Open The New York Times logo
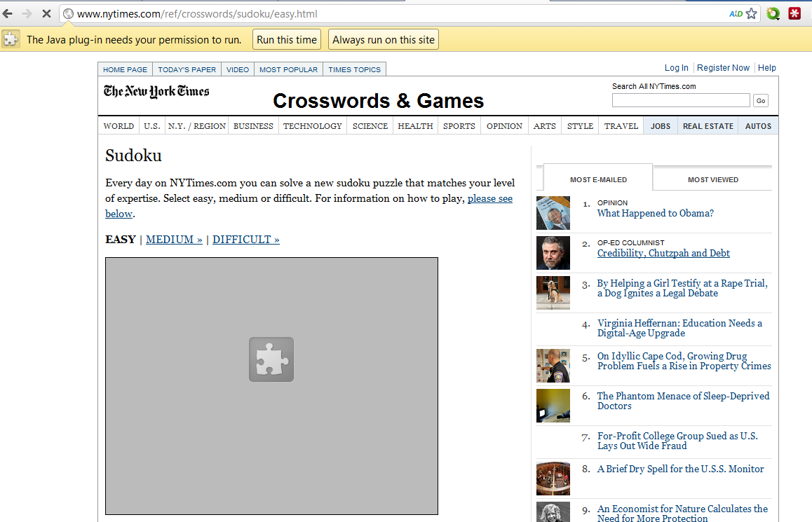 156,92
